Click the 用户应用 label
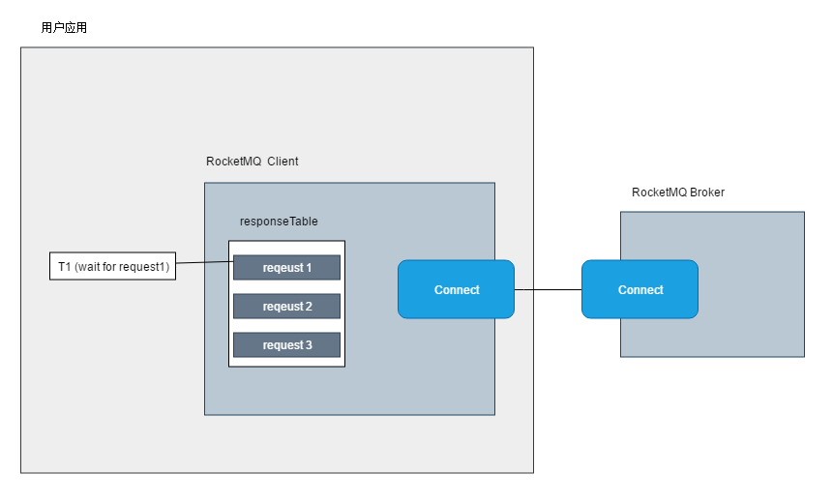Screen dimensions: 833x504 click(64, 28)
